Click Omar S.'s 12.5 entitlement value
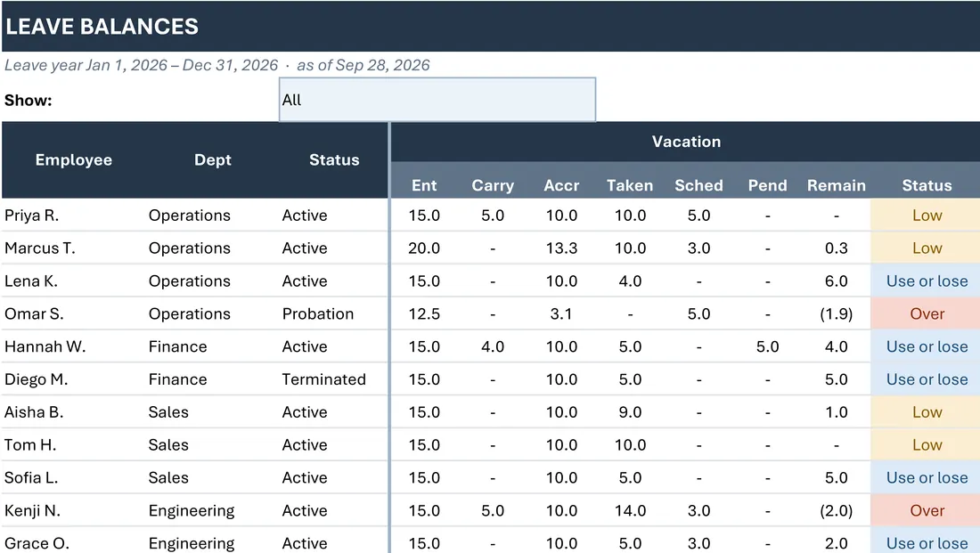This screenshot has width=980, height=553. coord(424,313)
